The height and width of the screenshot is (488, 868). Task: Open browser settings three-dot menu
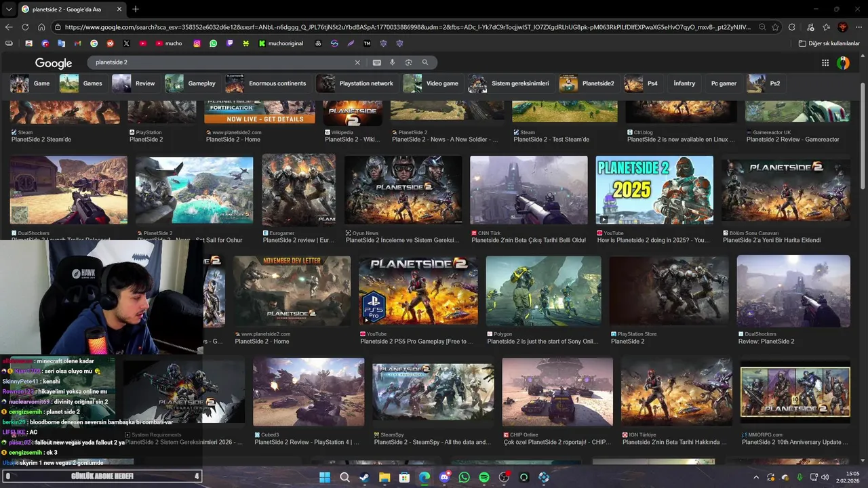[x=859, y=27]
